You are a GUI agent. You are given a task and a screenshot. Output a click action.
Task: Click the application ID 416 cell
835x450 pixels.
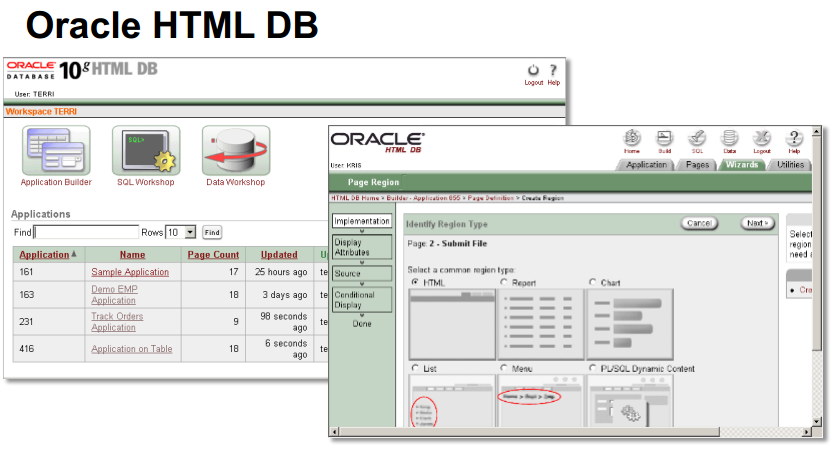49,349
